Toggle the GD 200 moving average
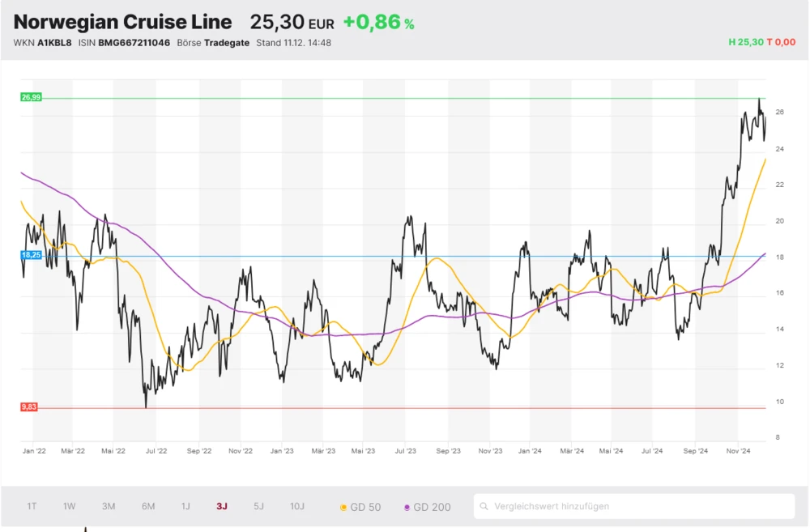The width and height of the screenshot is (810, 532). coord(431,507)
